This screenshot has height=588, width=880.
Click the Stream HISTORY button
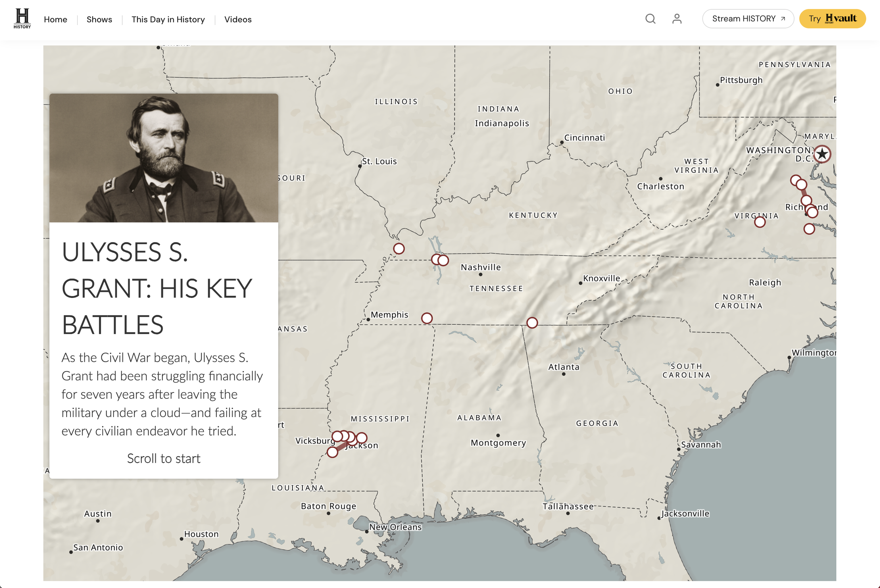748,19
